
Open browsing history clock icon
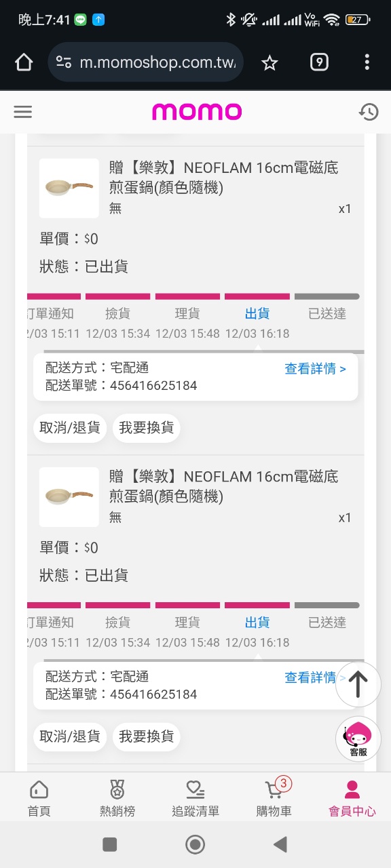coord(369,112)
